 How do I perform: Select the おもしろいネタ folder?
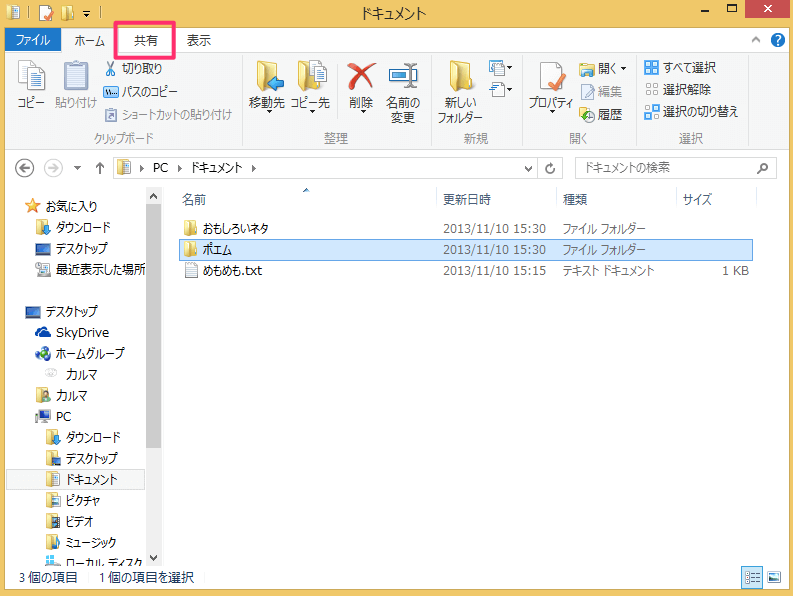click(465, 229)
